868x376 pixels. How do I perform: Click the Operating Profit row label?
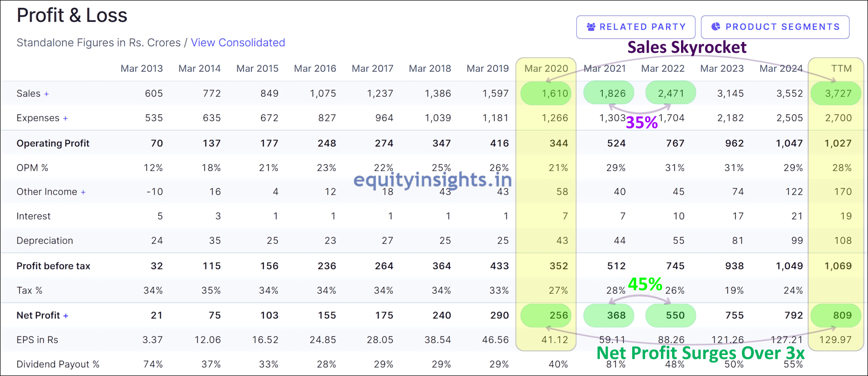tap(53, 144)
